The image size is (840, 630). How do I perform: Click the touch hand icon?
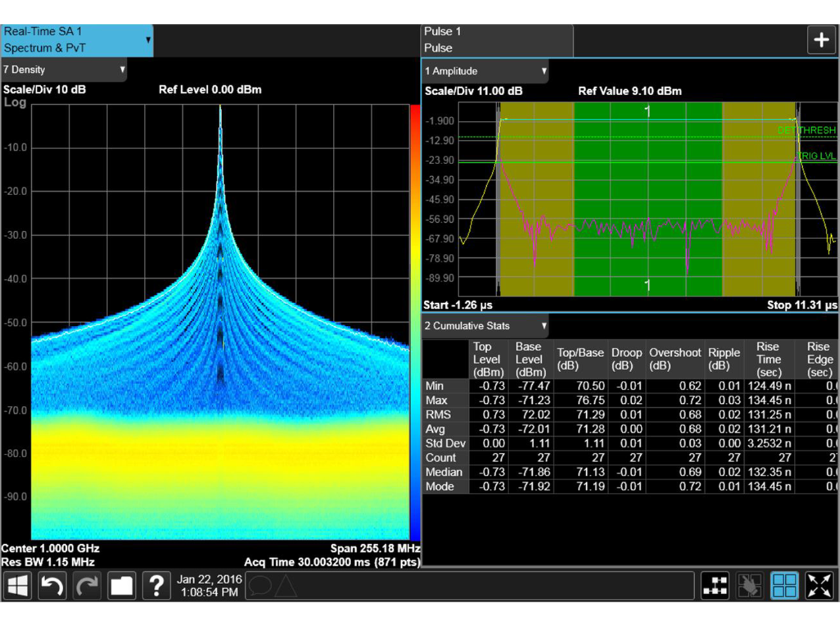click(x=750, y=586)
